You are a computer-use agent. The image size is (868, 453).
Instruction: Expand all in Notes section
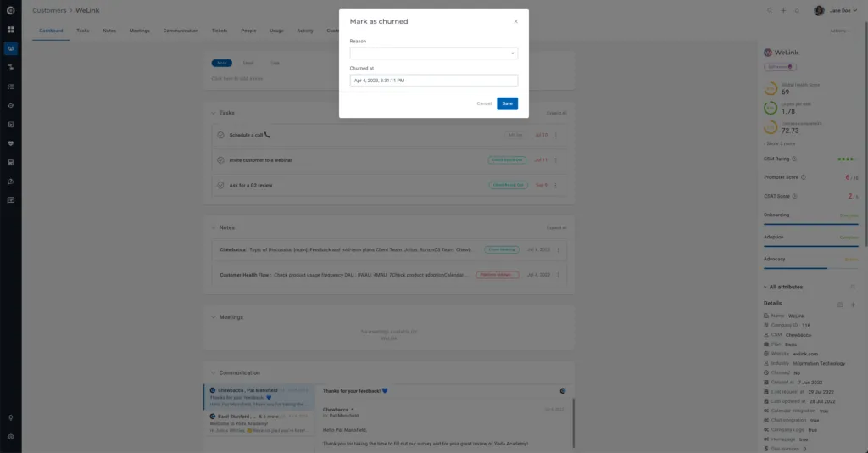click(x=556, y=227)
